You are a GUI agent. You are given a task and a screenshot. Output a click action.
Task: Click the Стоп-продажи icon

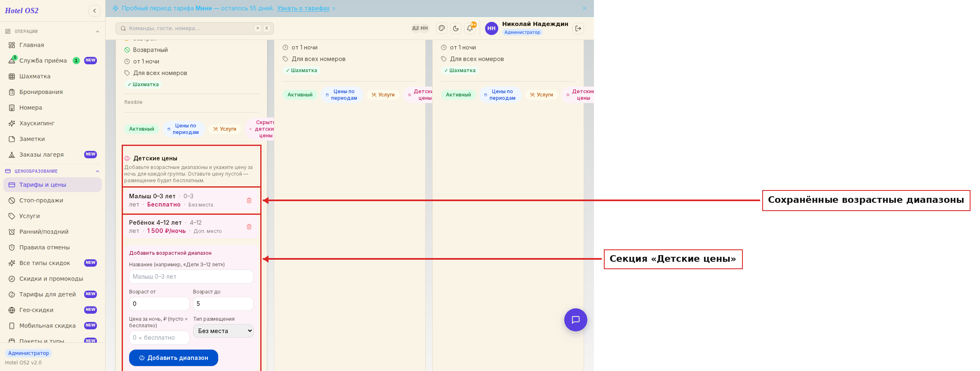click(12, 200)
